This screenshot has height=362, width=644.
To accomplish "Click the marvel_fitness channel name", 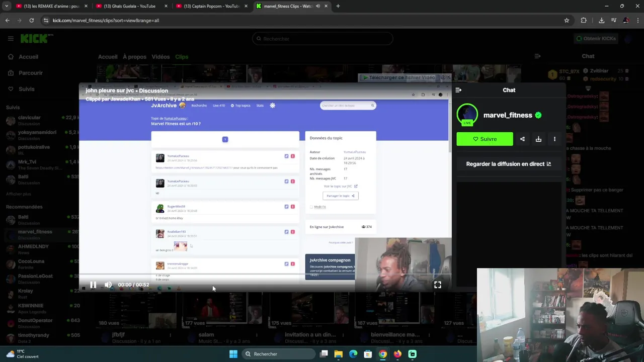I will click(x=508, y=115).
